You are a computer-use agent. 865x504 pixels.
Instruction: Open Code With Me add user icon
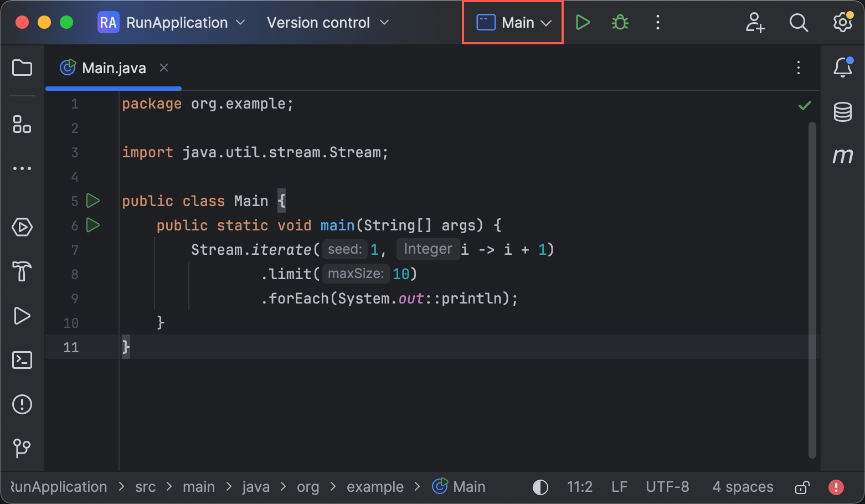(x=755, y=22)
